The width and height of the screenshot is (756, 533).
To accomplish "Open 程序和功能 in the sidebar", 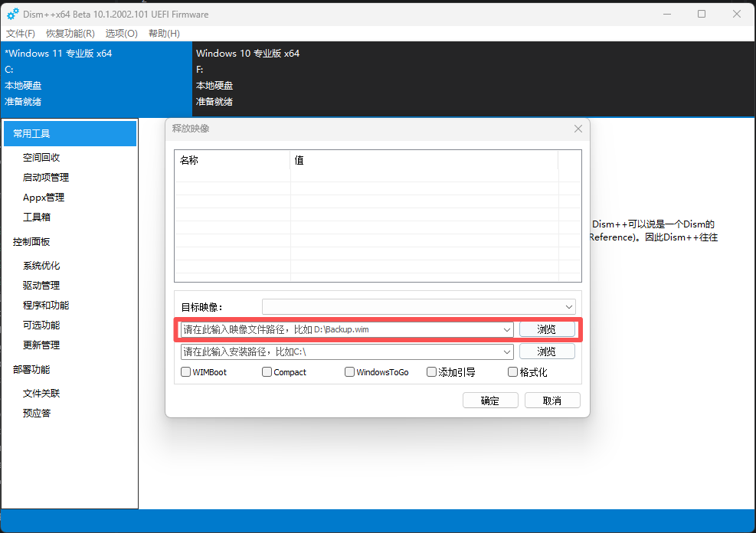I will tap(46, 306).
